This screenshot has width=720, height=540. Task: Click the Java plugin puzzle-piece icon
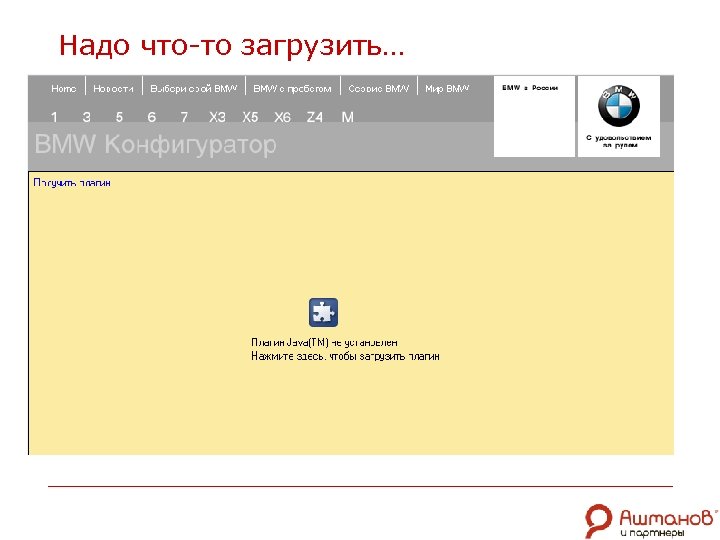point(323,313)
